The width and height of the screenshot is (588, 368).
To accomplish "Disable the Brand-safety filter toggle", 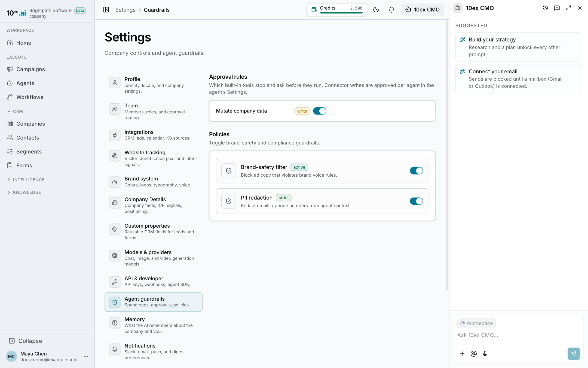I will tap(416, 171).
